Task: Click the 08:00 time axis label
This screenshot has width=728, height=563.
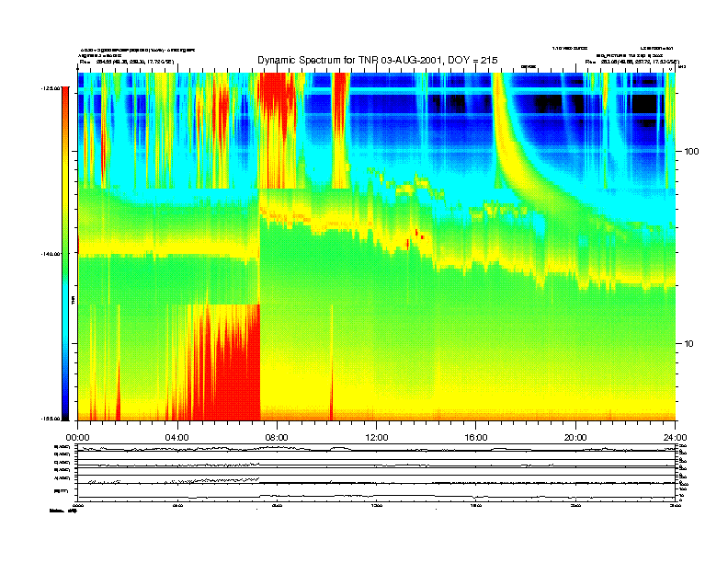Action: tap(277, 438)
